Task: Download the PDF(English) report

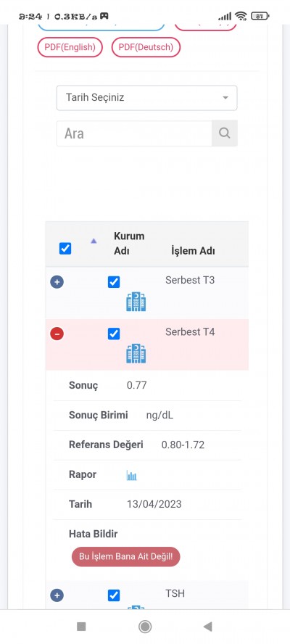Action: (x=70, y=47)
